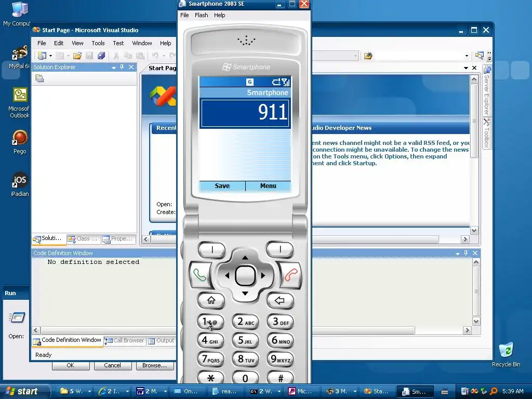Open the iPadian desktop shortcut

point(19,184)
